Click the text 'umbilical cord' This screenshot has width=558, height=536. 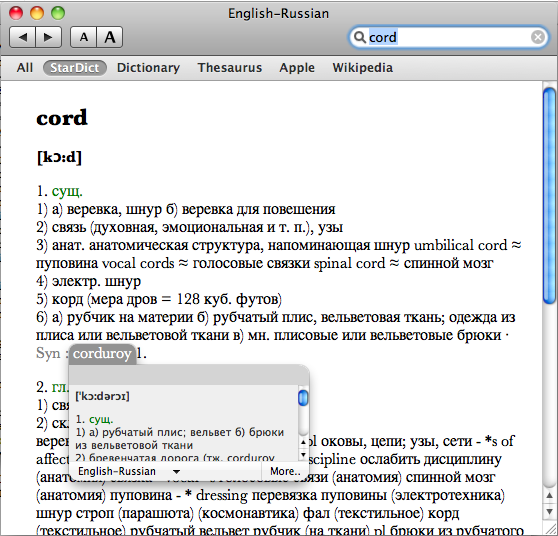tap(461, 246)
